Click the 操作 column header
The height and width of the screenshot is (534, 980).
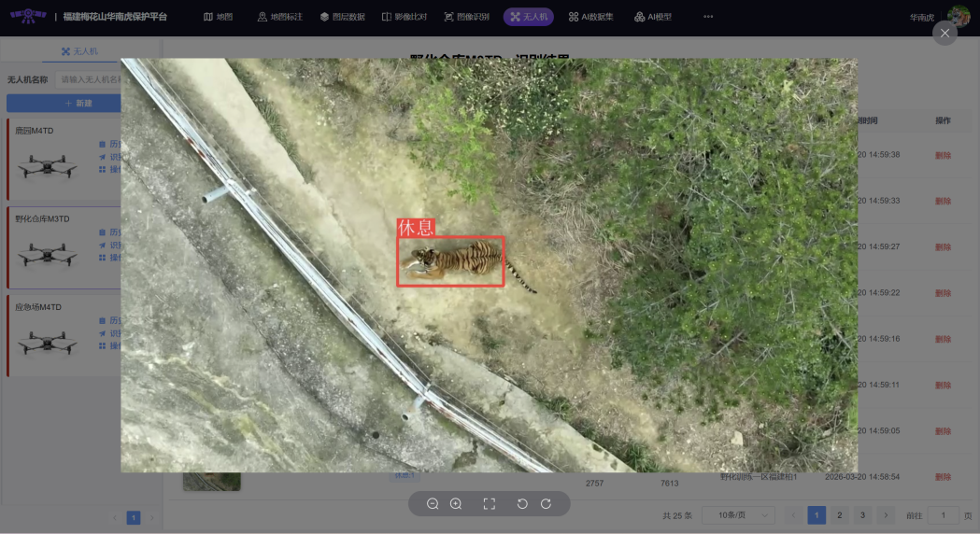[x=943, y=120]
